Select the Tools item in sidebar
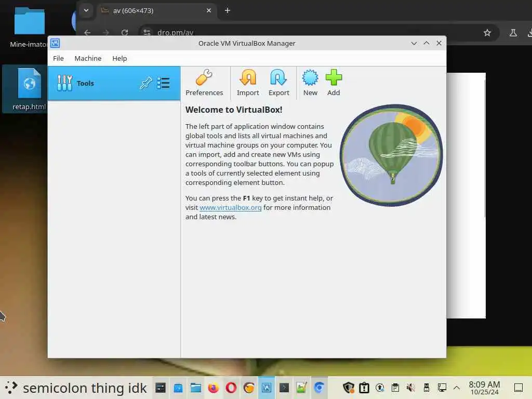532x399 pixels. click(114, 83)
